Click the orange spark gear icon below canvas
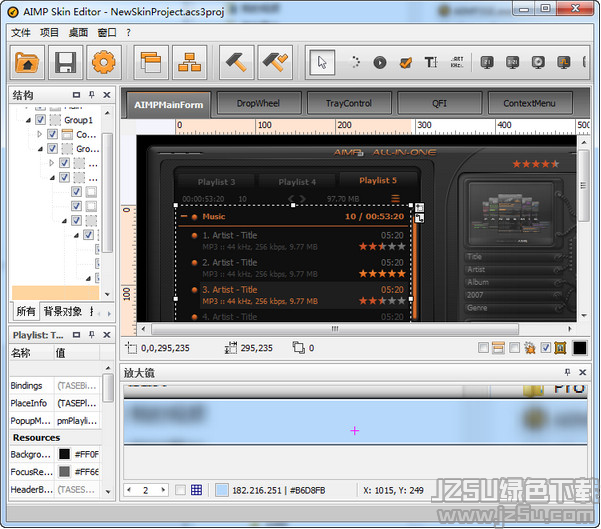 coord(530,348)
